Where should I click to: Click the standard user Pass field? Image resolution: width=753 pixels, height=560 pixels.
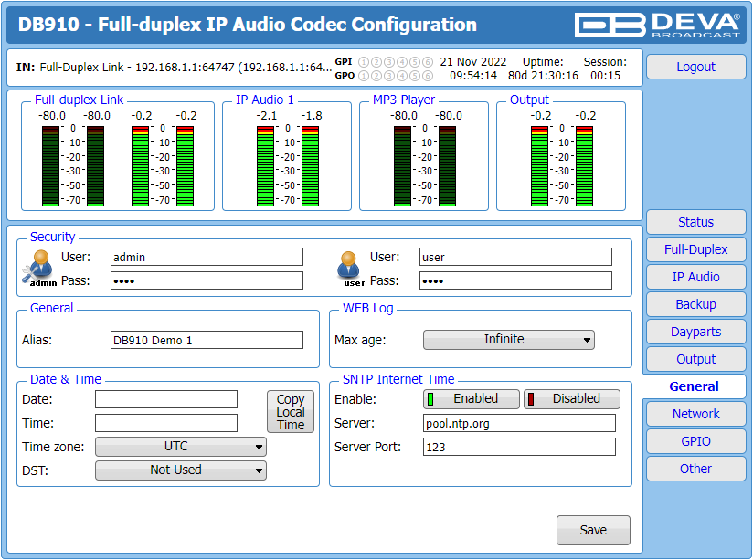tap(515, 280)
